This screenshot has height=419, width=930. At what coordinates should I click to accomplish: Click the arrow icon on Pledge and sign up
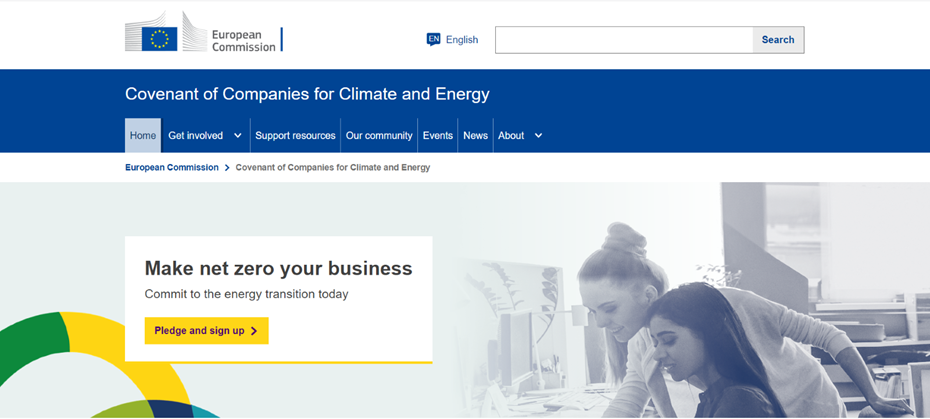(254, 331)
